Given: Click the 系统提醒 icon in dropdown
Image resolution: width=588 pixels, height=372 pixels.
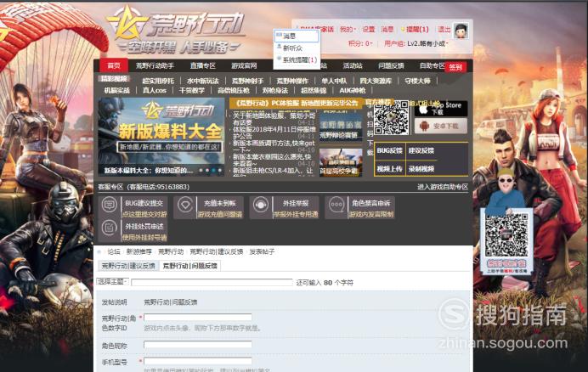Looking at the screenshot, I should tap(279, 59).
